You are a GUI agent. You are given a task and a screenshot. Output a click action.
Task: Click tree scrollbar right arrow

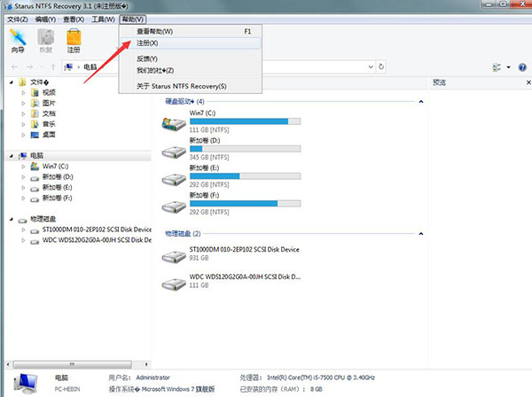tap(146, 364)
